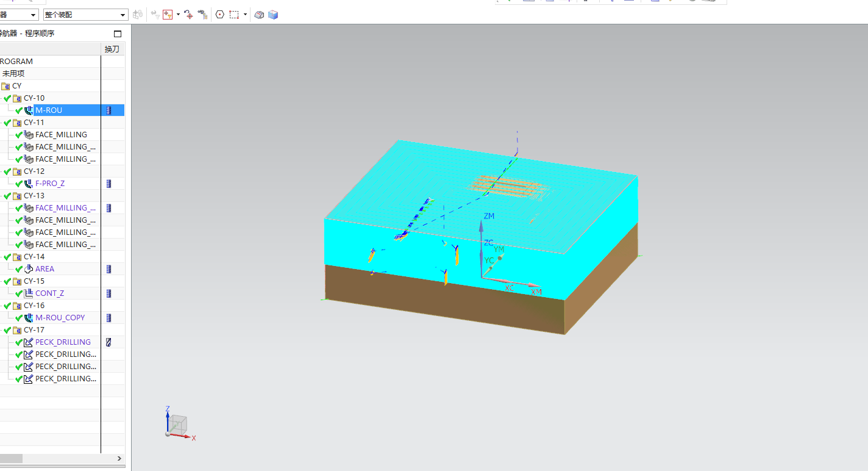Select the 未用项 node

pos(13,74)
